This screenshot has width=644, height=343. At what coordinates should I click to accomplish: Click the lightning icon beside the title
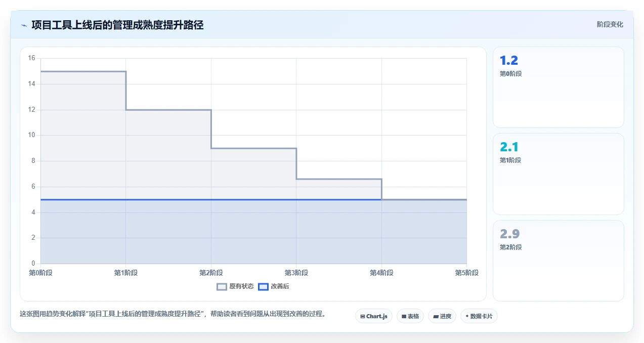click(24, 25)
